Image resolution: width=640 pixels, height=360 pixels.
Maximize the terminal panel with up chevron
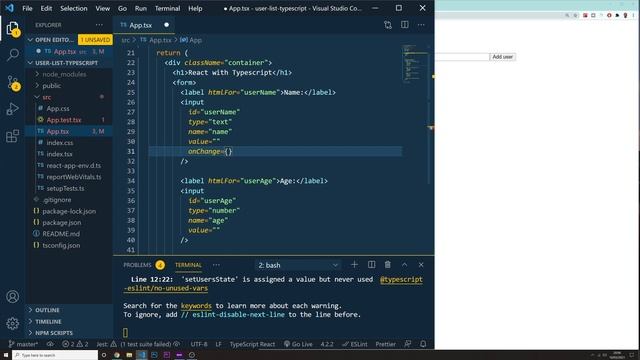[x=404, y=264]
